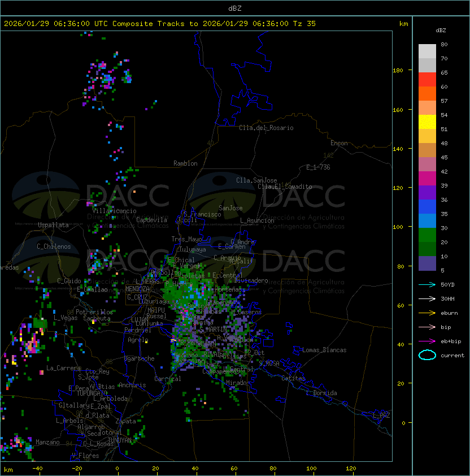Click the Catitas place label
Image resolution: width=470 pixels, height=476 pixels.
point(293,378)
